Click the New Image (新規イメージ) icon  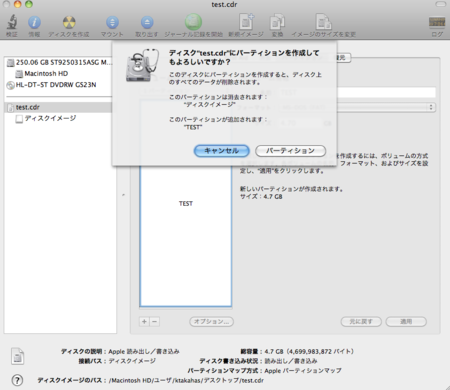click(x=246, y=22)
